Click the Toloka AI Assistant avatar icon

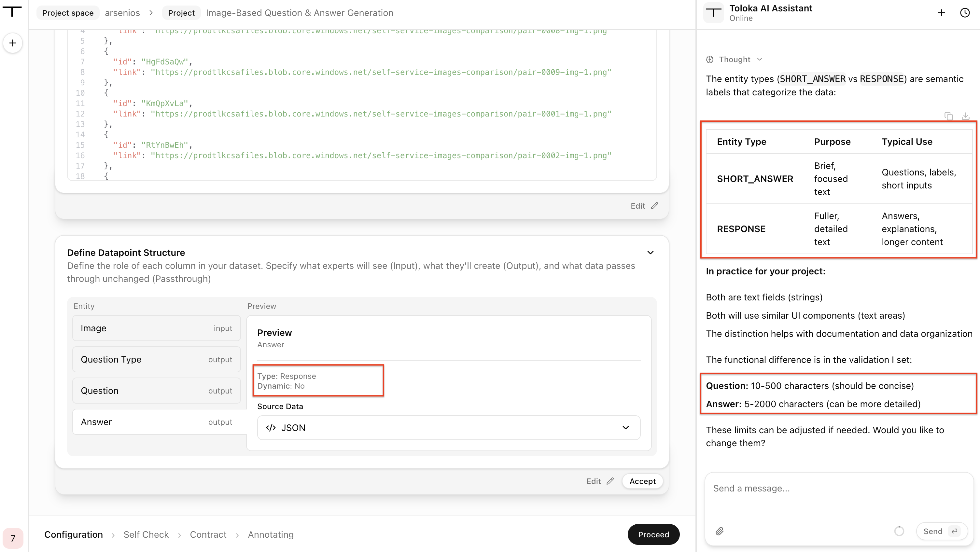(713, 13)
